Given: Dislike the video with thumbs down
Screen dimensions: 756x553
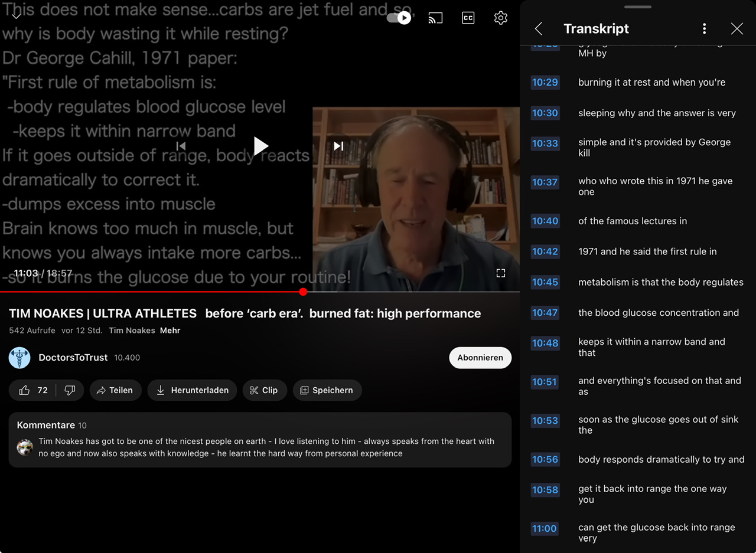Looking at the screenshot, I should (x=70, y=390).
